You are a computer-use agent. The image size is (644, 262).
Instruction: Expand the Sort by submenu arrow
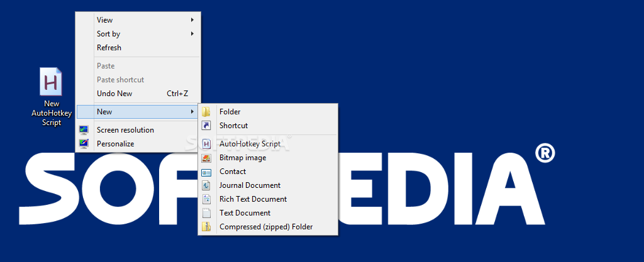point(192,34)
